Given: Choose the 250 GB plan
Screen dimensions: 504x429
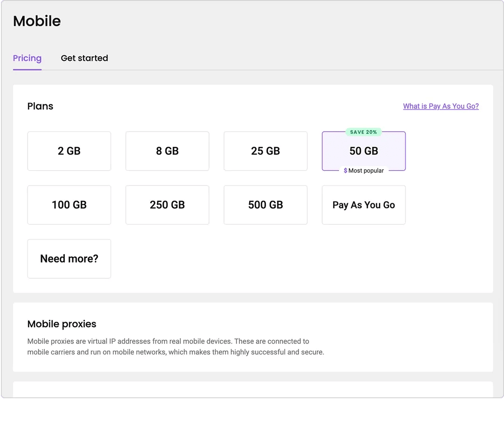Looking at the screenshot, I should pyautogui.click(x=167, y=205).
